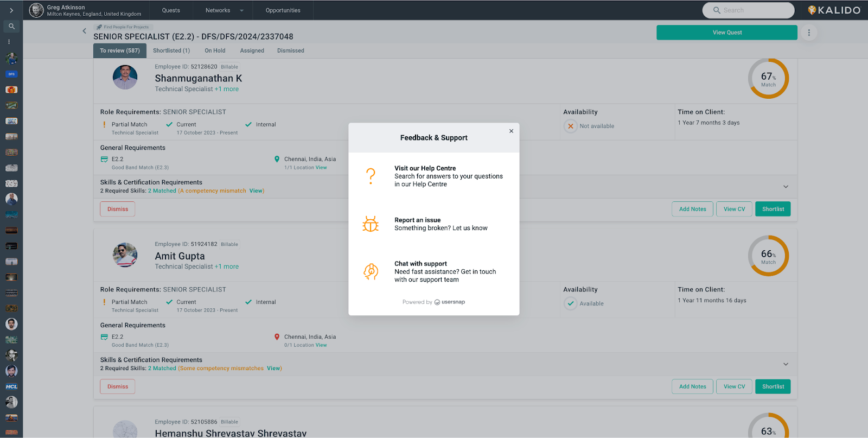Expand the left sidebar with chevron arrow
The width and height of the screenshot is (868, 438).
tap(11, 10)
